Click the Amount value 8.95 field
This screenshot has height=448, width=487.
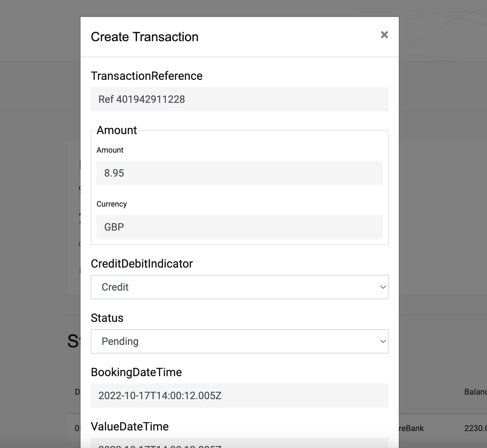click(240, 173)
